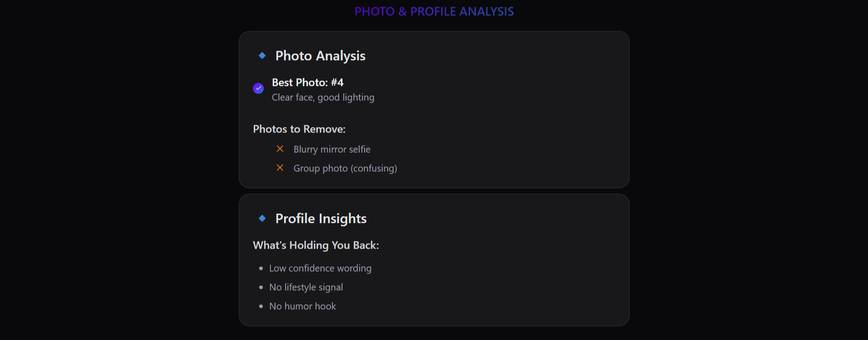Select the Low confidence wording item
Screen dimensions: 868x340
tap(320, 268)
